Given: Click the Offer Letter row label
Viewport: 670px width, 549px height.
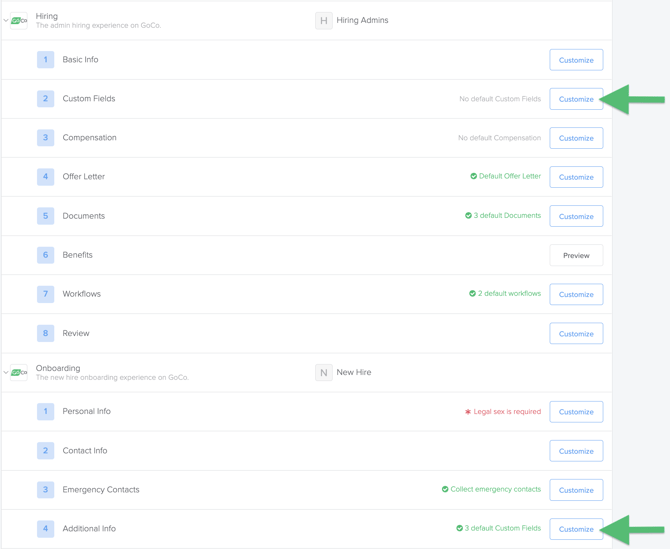Looking at the screenshot, I should coord(84,177).
